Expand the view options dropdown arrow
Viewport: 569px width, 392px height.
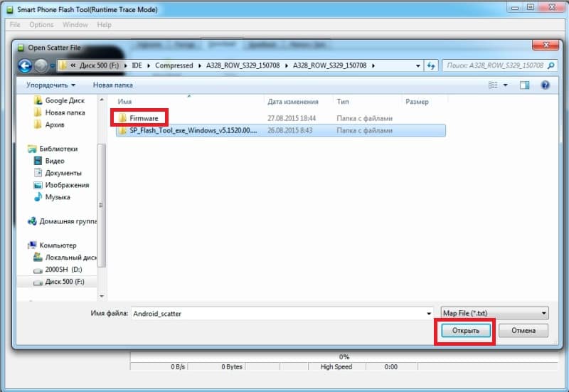pos(505,85)
